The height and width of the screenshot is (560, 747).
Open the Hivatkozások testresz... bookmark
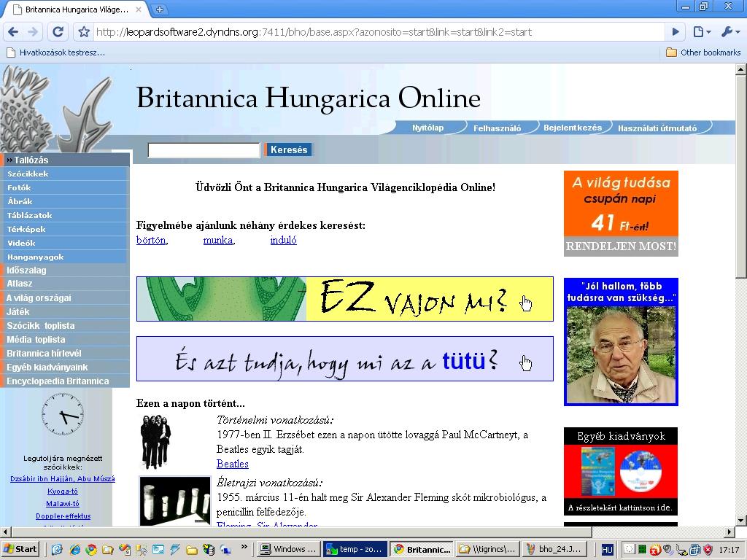tap(55, 52)
